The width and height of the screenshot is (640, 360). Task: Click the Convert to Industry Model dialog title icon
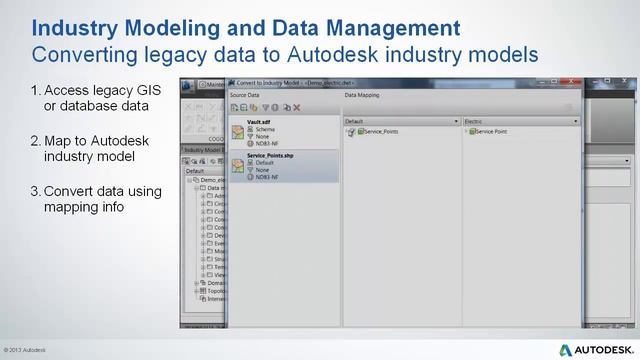point(231,83)
